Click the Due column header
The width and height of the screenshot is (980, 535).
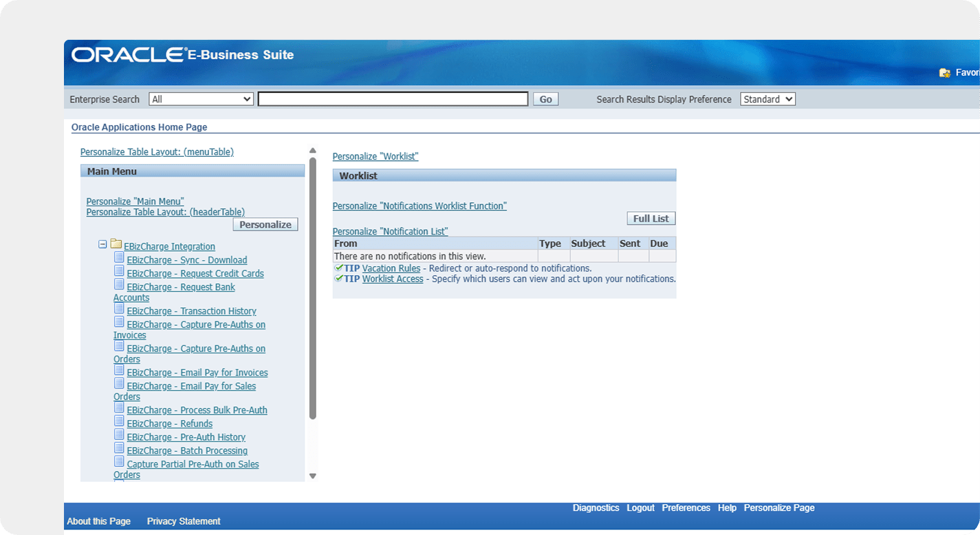click(x=662, y=243)
